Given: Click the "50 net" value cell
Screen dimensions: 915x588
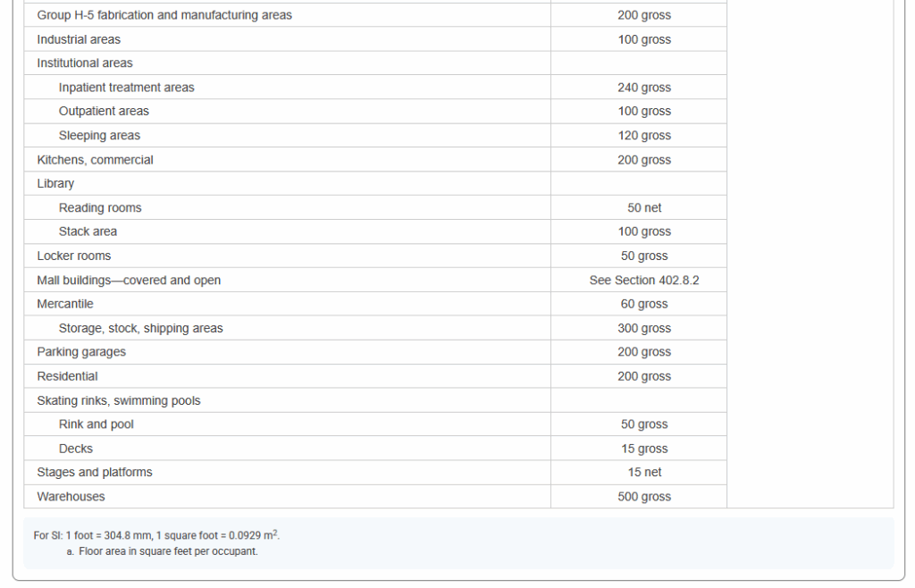Looking at the screenshot, I should pyautogui.click(x=643, y=208).
